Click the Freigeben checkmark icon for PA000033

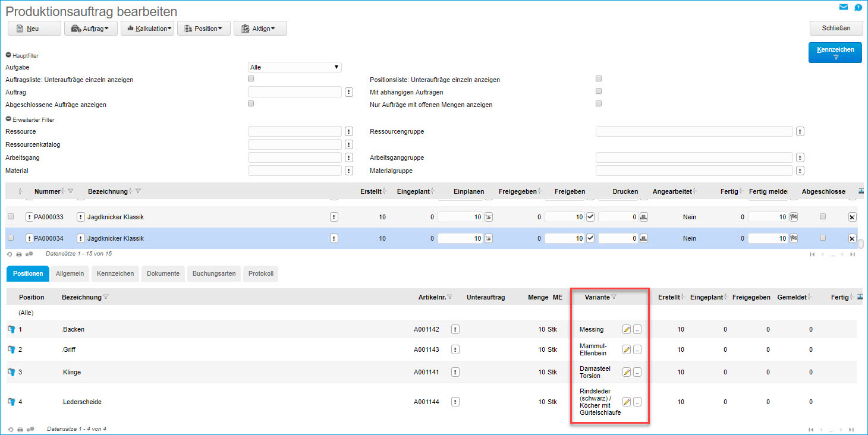point(590,217)
